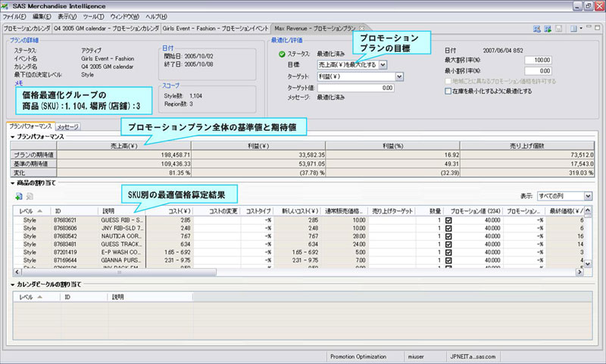The height and width of the screenshot is (364, 606).
Task: Open the 表示 dropdown showing すべての列
Action: [588, 196]
